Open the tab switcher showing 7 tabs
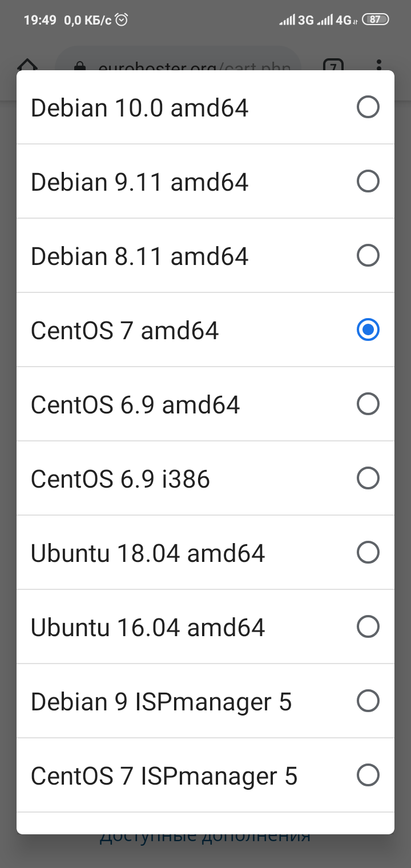 tap(333, 65)
